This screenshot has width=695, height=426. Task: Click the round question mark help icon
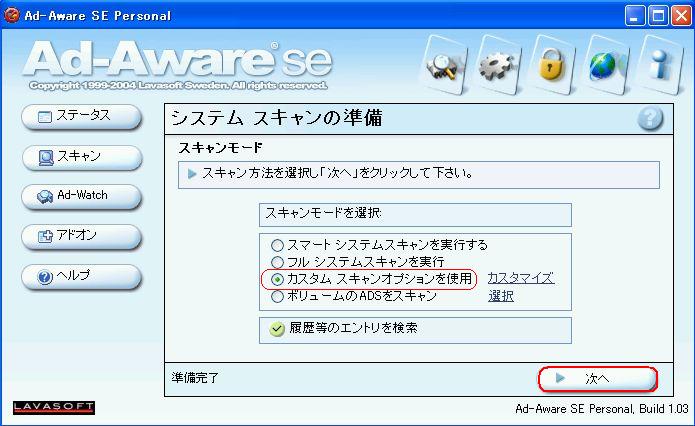[x=650, y=118]
